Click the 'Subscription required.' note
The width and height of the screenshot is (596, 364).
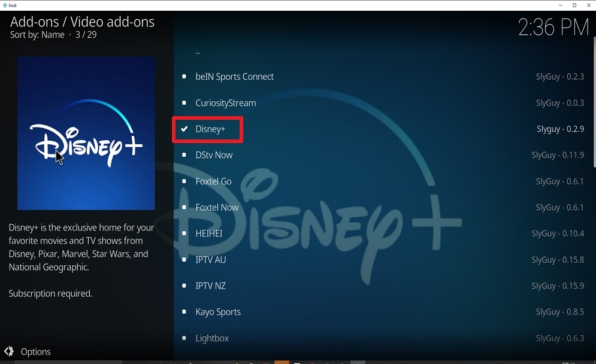[50, 293]
